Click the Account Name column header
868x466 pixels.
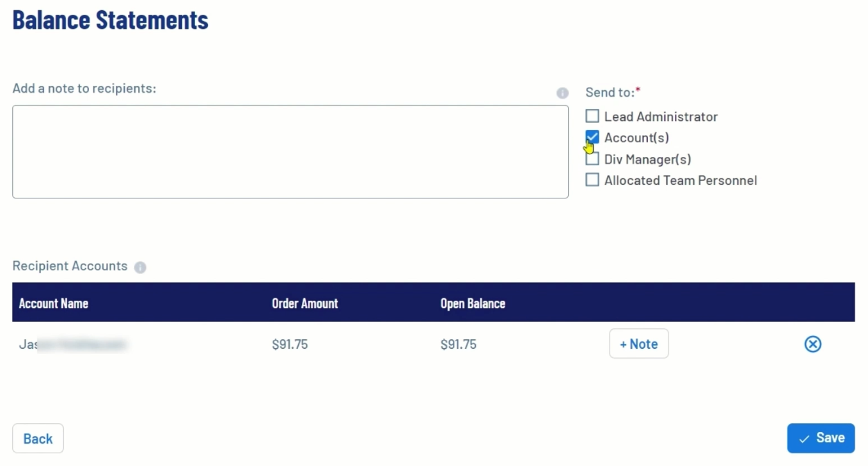tap(54, 303)
